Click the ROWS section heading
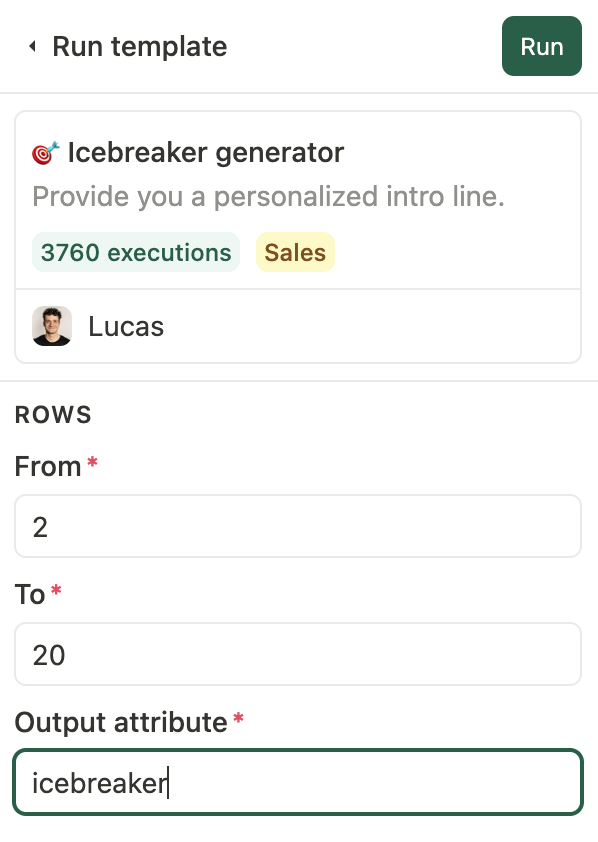The image size is (598, 842). (x=53, y=415)
